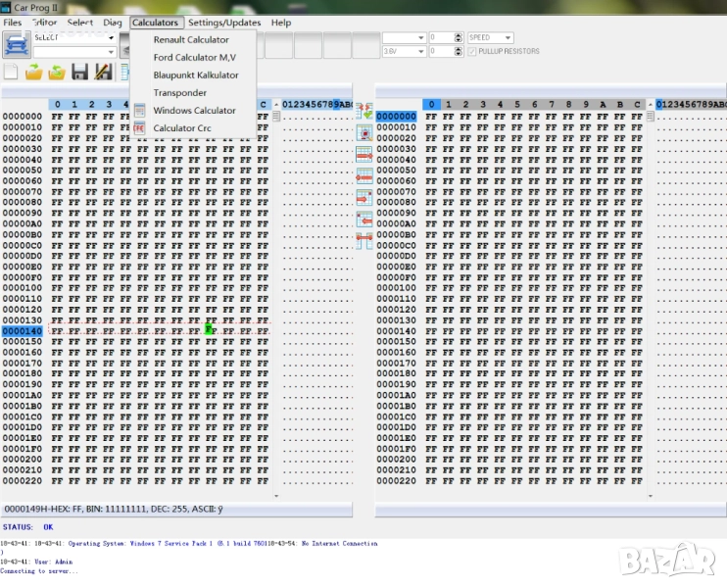The height and width of the screenshot is (588, 727).
Task: Choose Renault Calculator from the menu
Action: [x=191, y=40]
